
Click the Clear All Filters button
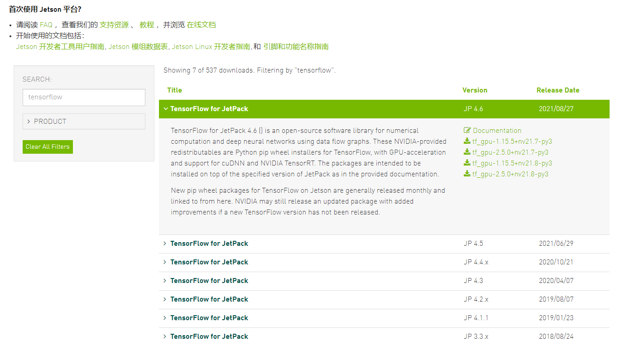click(x=48, y=147)
